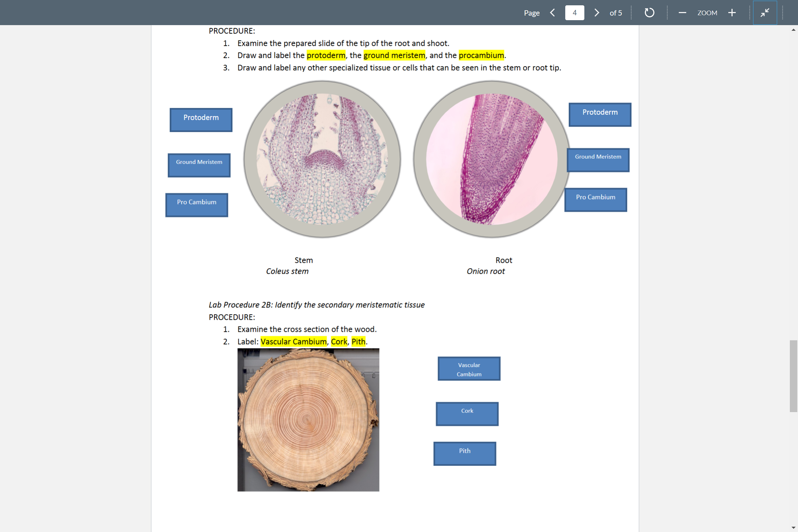Go to previous page arrow
Image resolution: width=798 pixels, height=532 pixels.
click(553, 13)
